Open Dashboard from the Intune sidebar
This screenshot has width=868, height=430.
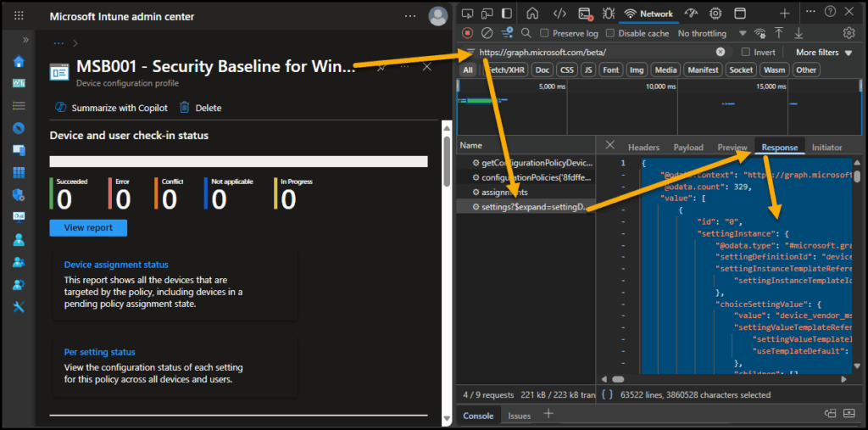[19, 83]
